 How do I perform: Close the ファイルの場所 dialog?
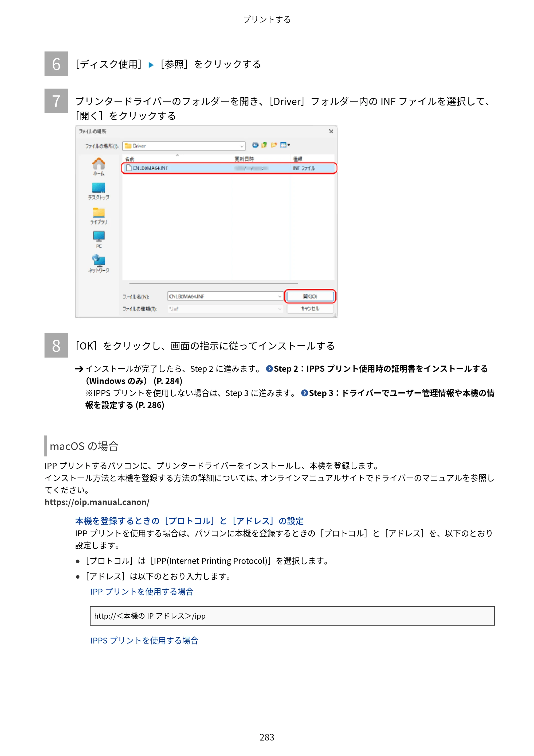[331, 131]
